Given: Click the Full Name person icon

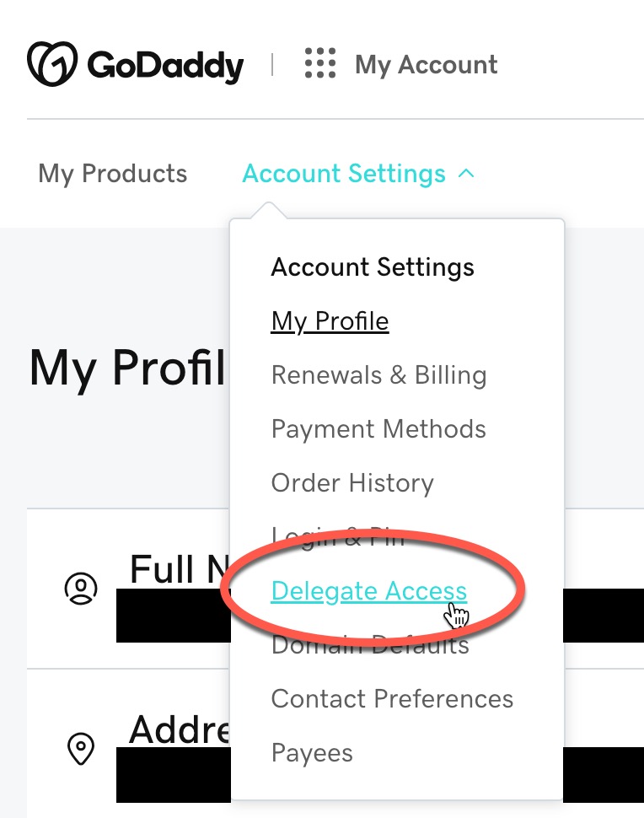Looking at the screenshot, I should click(81, 589).
